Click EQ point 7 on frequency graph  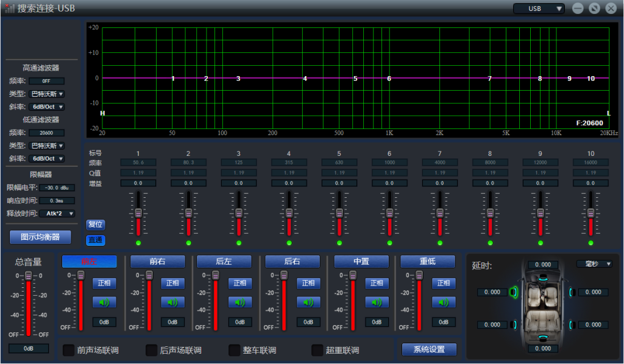490,79
